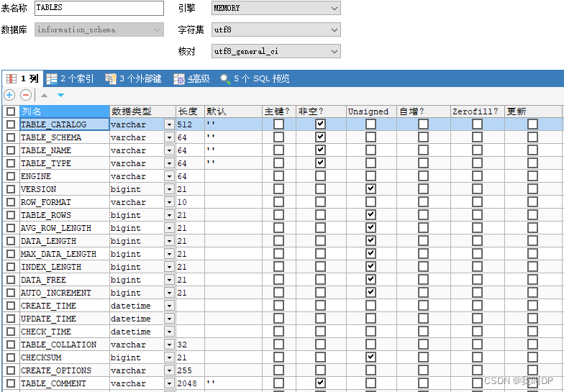Select the TABLE_COLLATION column name cell
This screenshot has height=392, width=564.
pos(65,345)
